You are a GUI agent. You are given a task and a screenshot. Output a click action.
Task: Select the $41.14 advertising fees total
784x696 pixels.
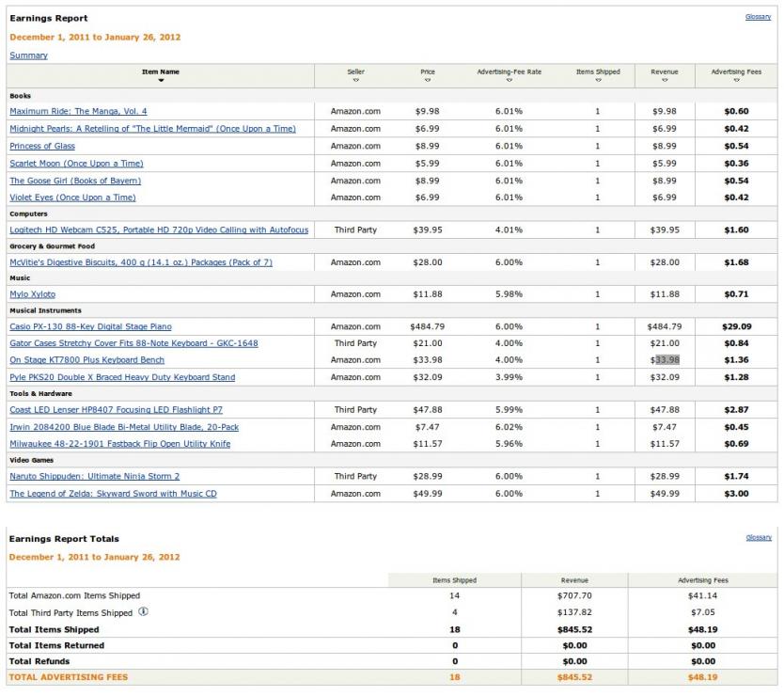pos(702,596)
